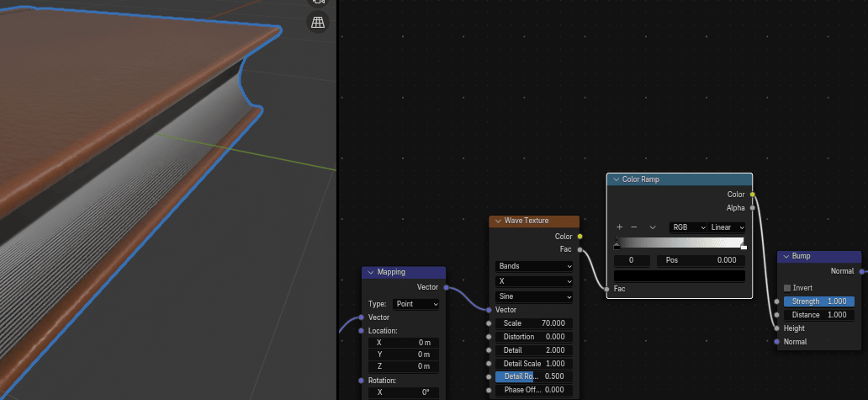Open the Color Ramp tools chevron menu
The height and width of the screenshot is (400, 868).
click(x=652, y=227)
